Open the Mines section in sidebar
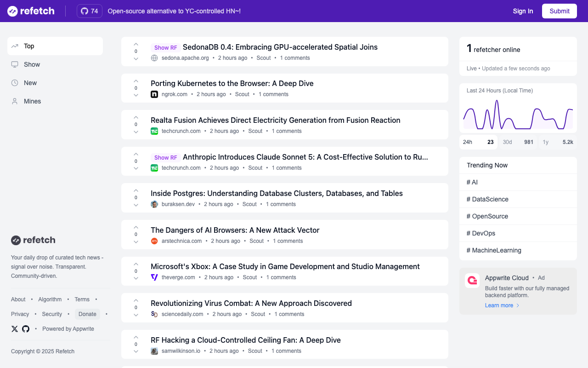The height and width of the screenshot is (368, 588). [55, 101]
